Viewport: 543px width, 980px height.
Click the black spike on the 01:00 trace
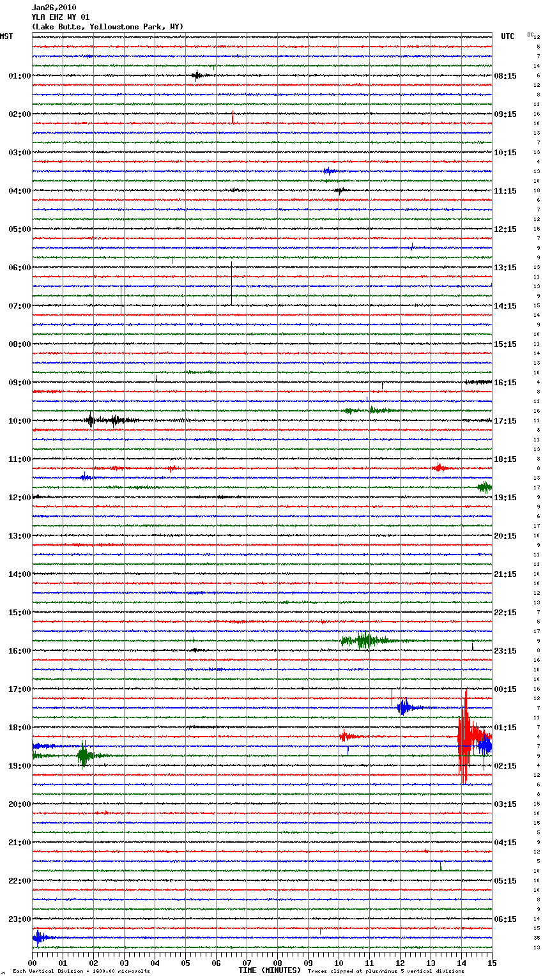pyautogui.click(x=197, y=75)
